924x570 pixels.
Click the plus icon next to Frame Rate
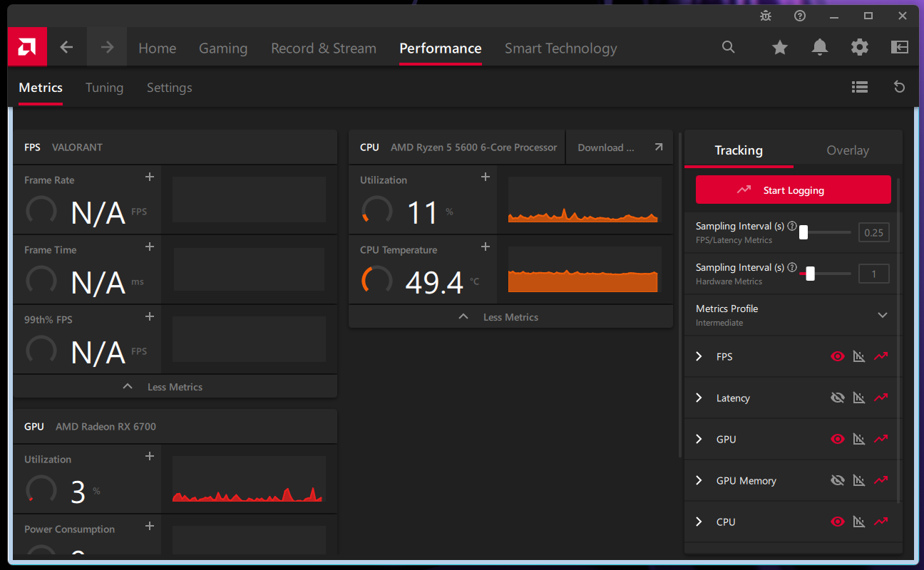[x=150, y=177]
